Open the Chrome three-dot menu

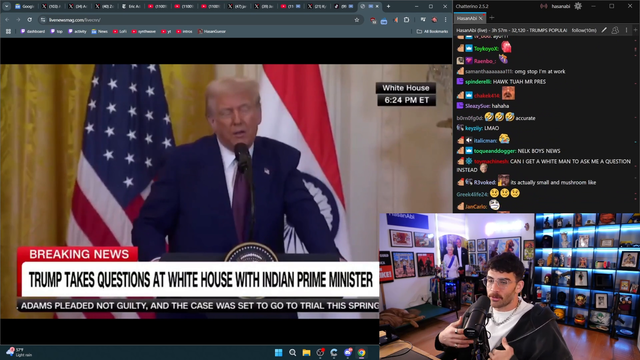pos(446,20)
